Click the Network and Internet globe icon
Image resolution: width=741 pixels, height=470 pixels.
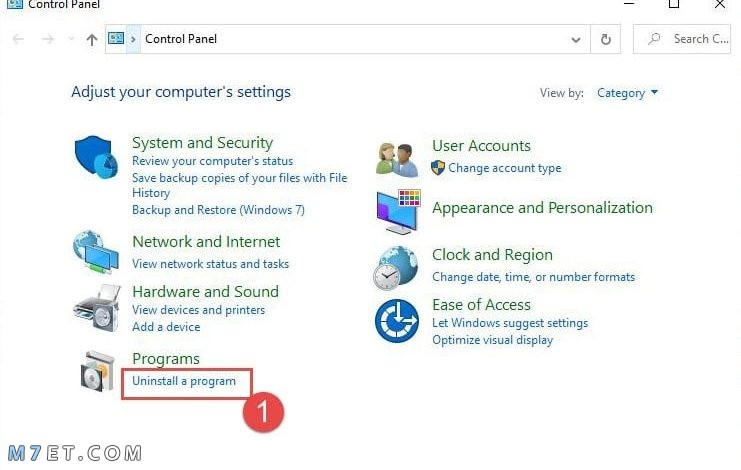click(x=96, y=251)
